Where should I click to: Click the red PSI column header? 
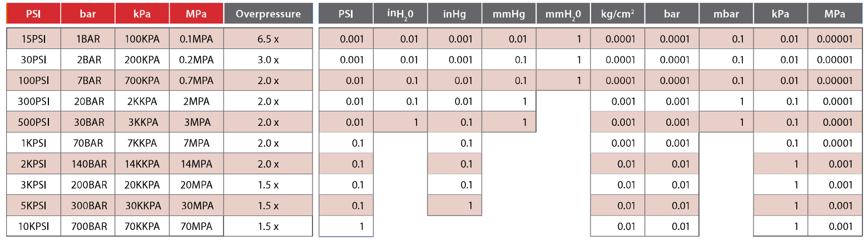click(33, 14)
